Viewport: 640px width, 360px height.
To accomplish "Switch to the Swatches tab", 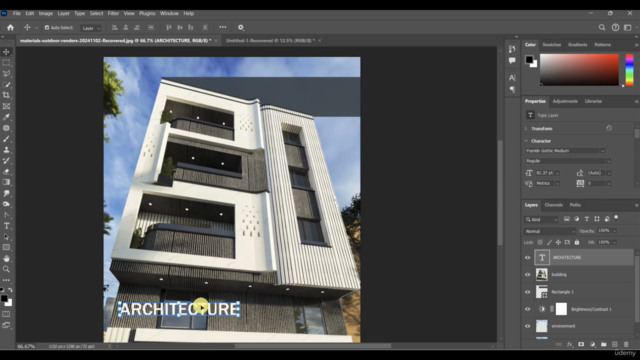I will pyautogui.click(x=551, y=45).
